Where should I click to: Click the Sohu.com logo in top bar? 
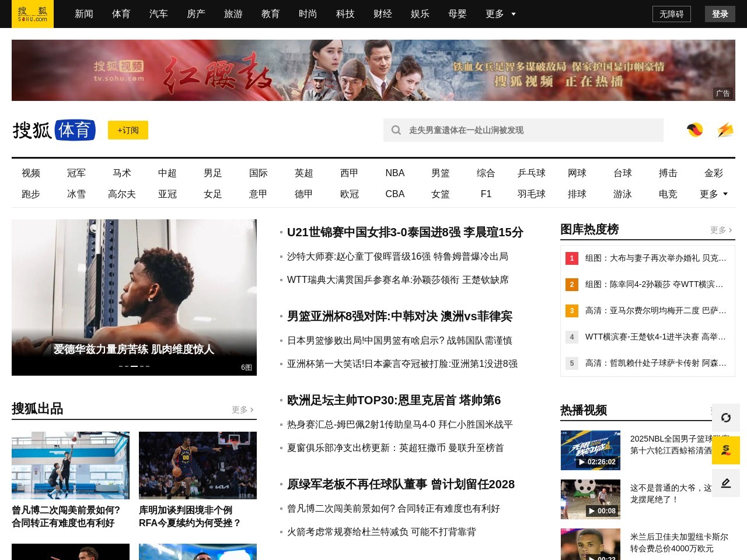tap(33, 14)
